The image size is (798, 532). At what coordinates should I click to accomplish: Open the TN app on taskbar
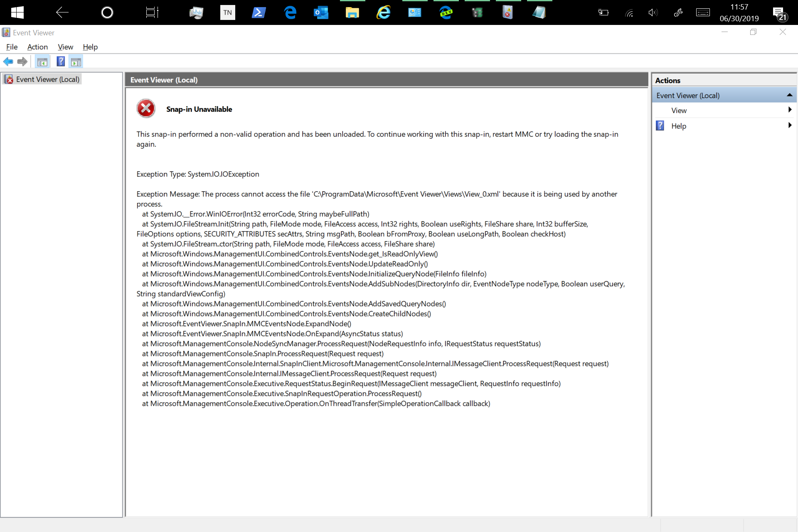(227, 12)
